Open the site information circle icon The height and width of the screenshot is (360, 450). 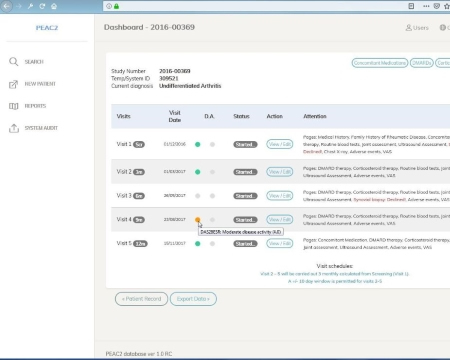coord(109,6)
